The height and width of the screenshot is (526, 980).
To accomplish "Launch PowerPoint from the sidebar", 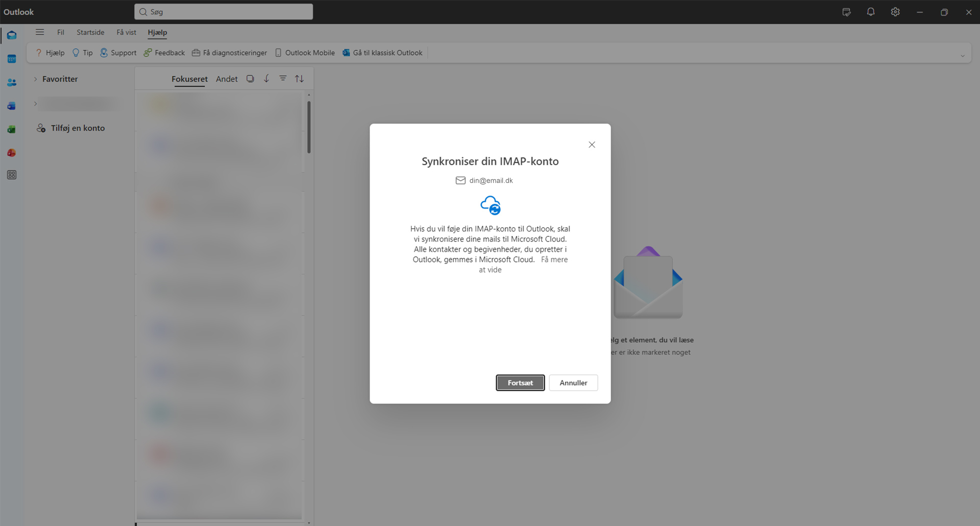I will click(x=12, y=153).
